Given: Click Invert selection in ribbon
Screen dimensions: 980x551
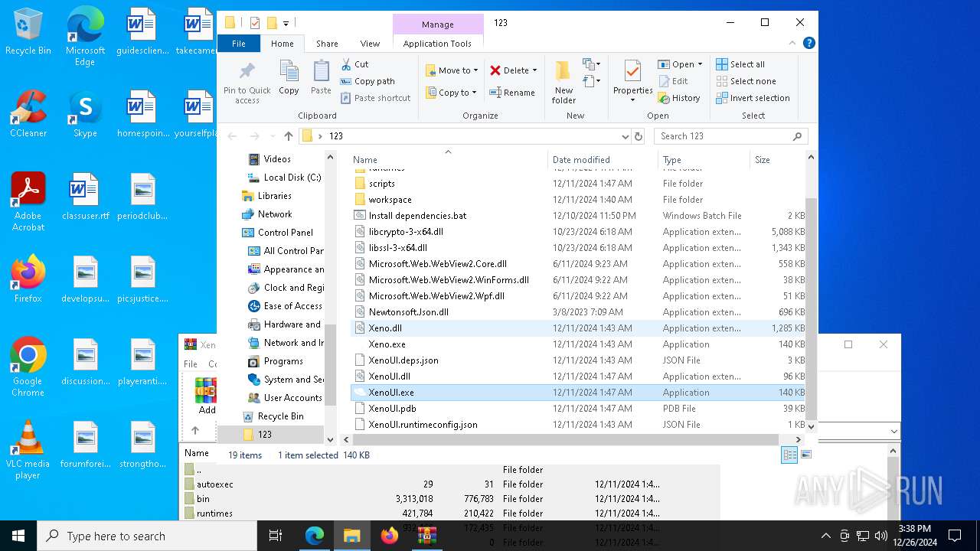Looking at the screenshot, I should pos(753,98).
